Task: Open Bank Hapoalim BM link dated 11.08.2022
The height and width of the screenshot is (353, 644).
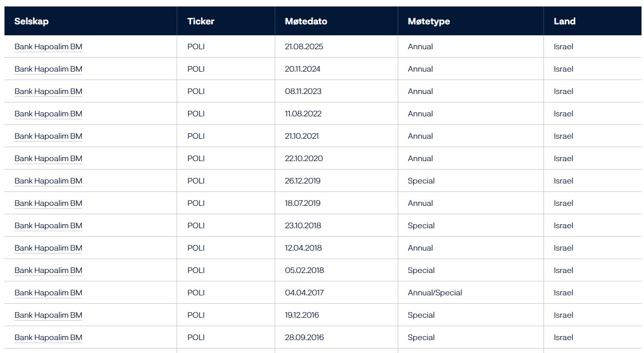Action: pyautogui.click(x=48, y=114)
